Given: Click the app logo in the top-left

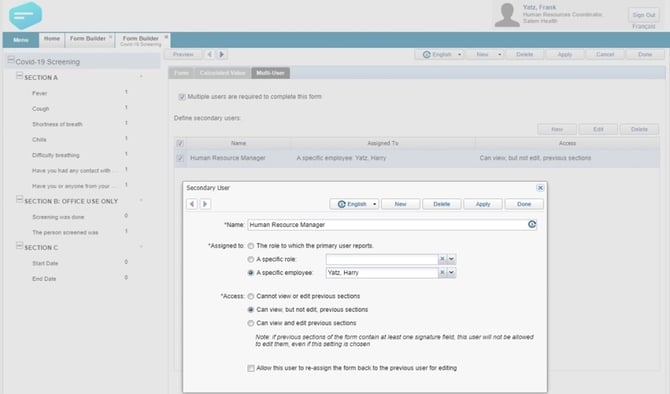Looking at the screenshot, I should 26,15.
